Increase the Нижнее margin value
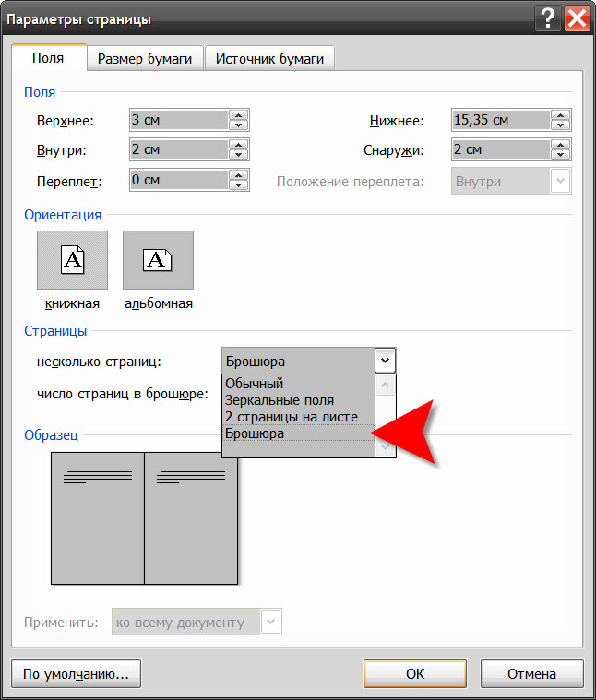Screen dimensions: 596x700 tap(560, 115)
